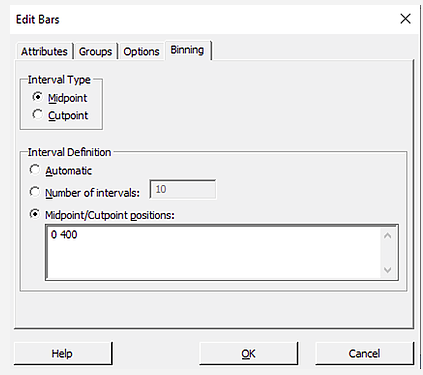Click the positions box scrollbar track
This screenshot has height=375, width=423.
coord(387,253)
